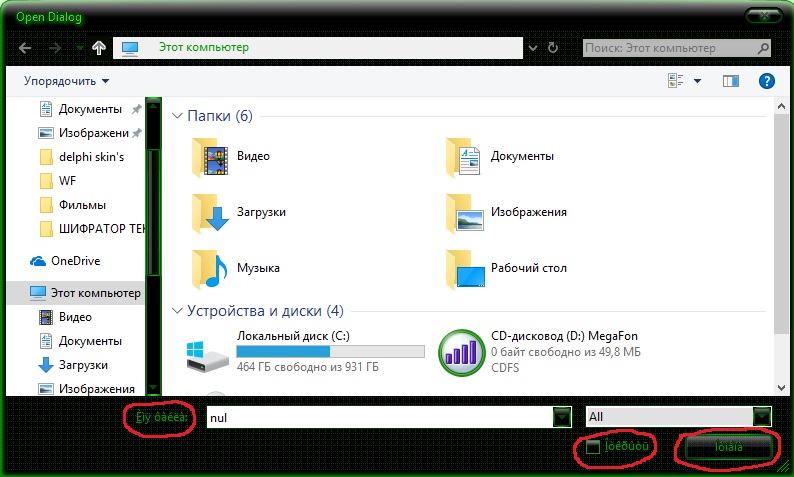Click the file name input field
The image size is (794, 477).
378,417
